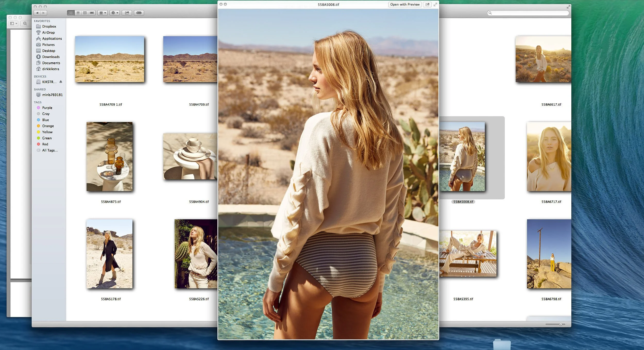Open the Share menu in the Finder toolbar

coord(126,12)
